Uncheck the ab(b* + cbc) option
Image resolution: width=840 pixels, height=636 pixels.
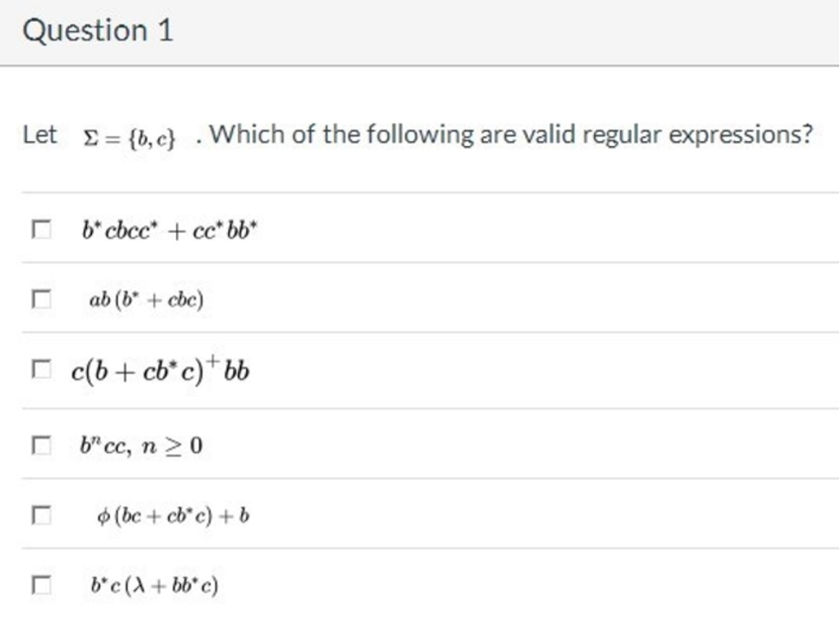(x=41, y=297)
